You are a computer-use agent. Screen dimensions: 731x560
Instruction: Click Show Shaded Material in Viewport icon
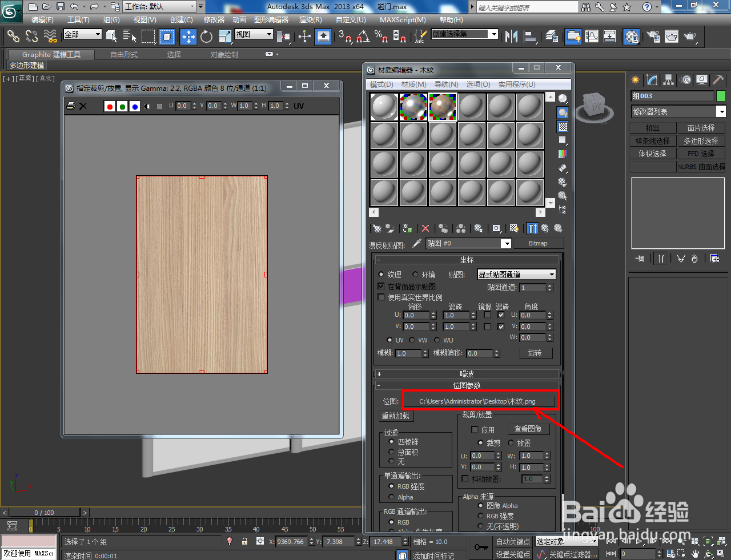514,228
